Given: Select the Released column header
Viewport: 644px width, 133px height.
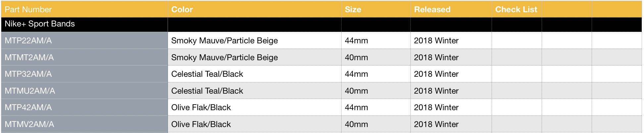Looking at the screenshot, I should [432, 10].
